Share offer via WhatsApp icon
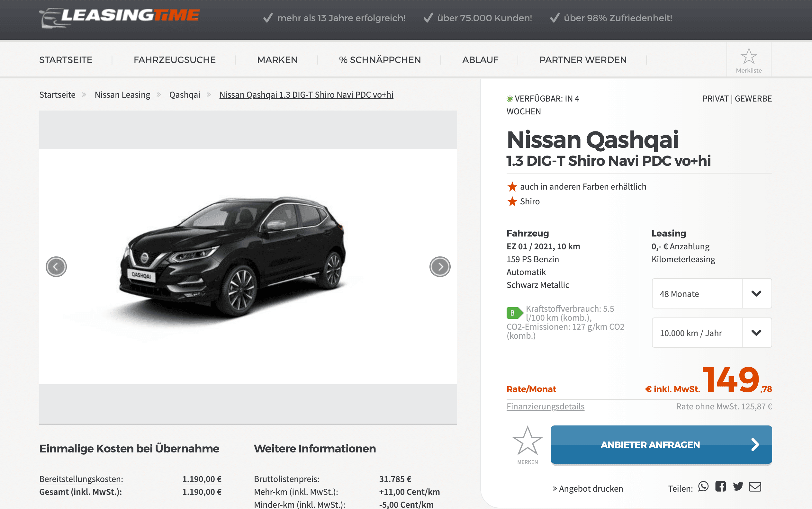 click(703, 487)
